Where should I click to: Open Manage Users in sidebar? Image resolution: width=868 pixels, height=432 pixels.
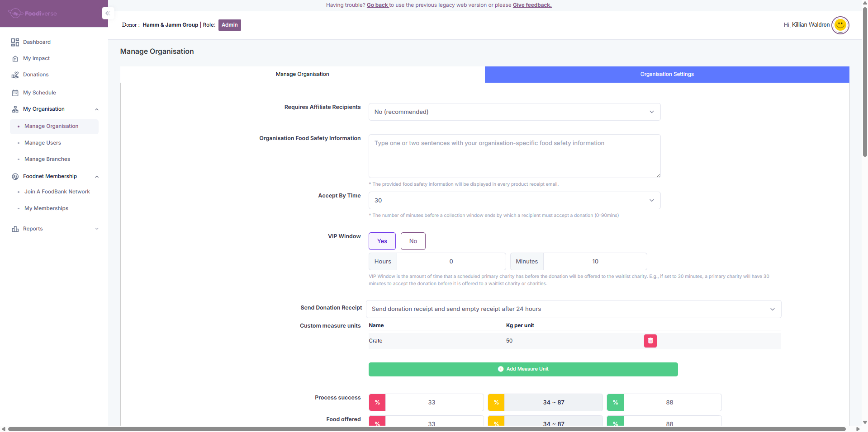point(43,143)
